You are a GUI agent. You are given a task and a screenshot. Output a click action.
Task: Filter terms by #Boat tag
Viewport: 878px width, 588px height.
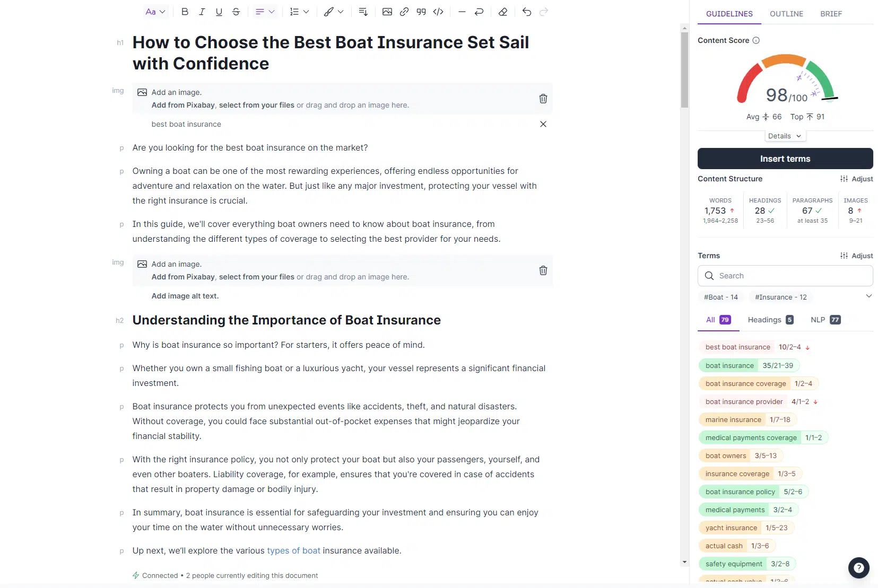720,297
